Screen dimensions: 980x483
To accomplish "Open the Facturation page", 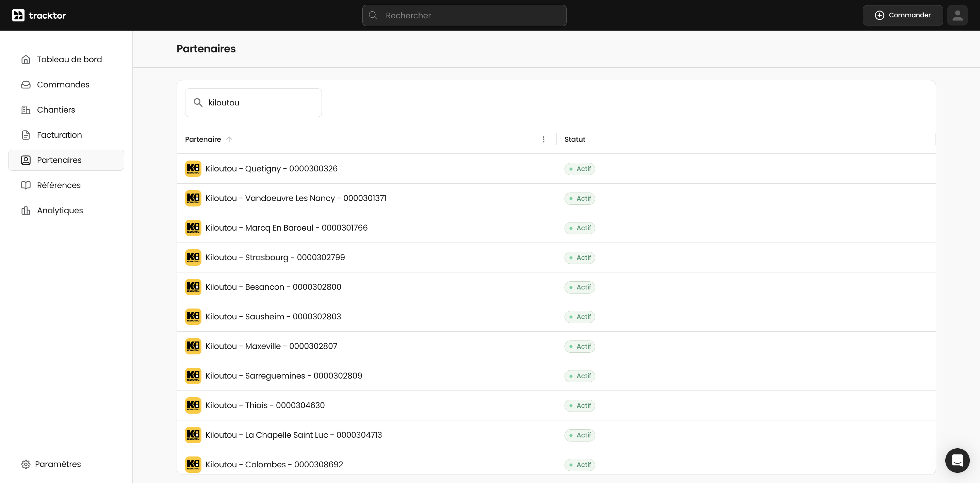I will (x=66, y=135).
